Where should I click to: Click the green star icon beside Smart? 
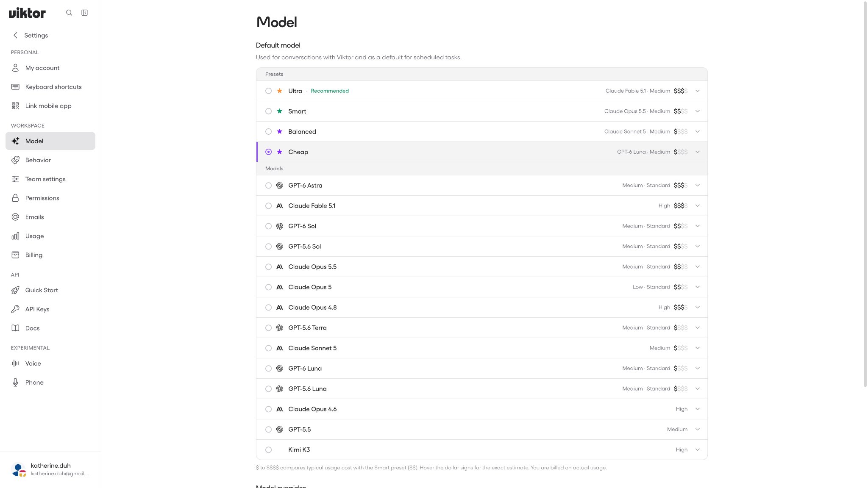[x=280, y=111]
